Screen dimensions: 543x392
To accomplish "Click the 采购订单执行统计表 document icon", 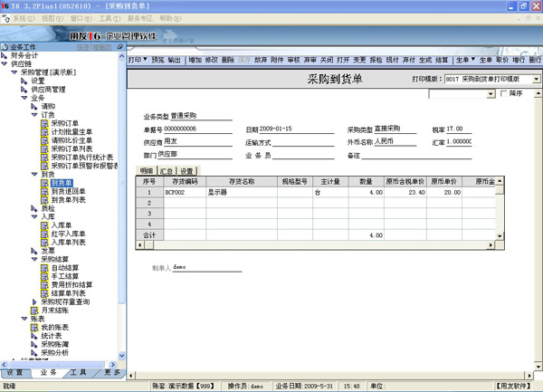I will [44, 158].
